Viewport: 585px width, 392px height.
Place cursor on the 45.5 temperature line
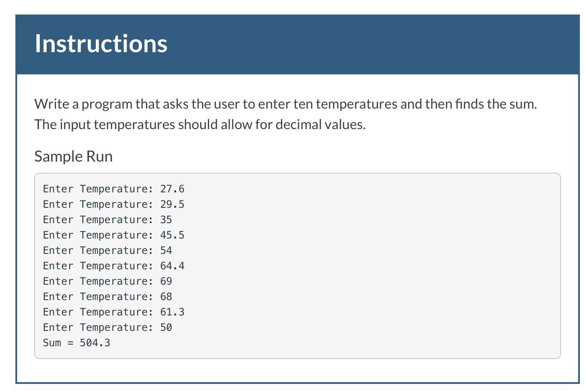[x=114, y=235]
